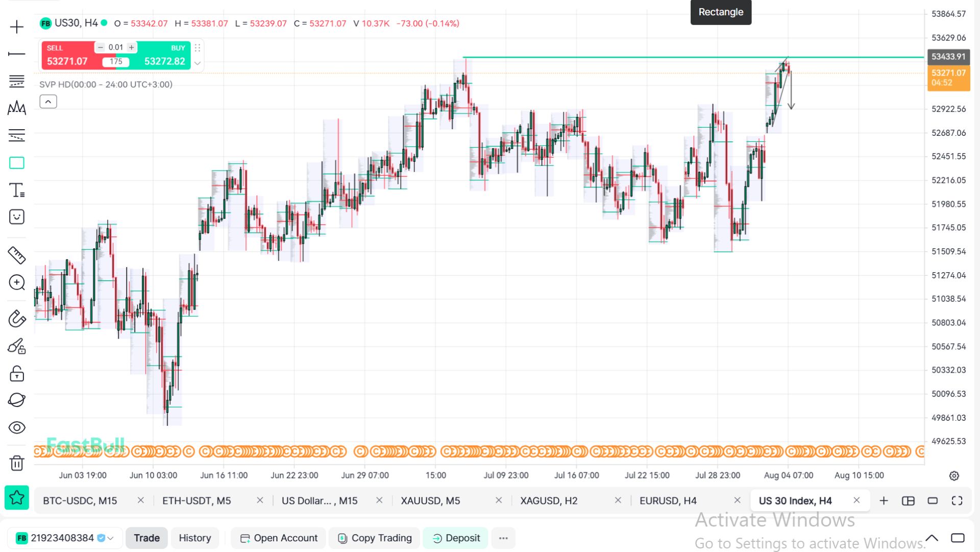Open chart settings gear icon
The height and width of the screenshot is (552, 980).
[954, 476]
